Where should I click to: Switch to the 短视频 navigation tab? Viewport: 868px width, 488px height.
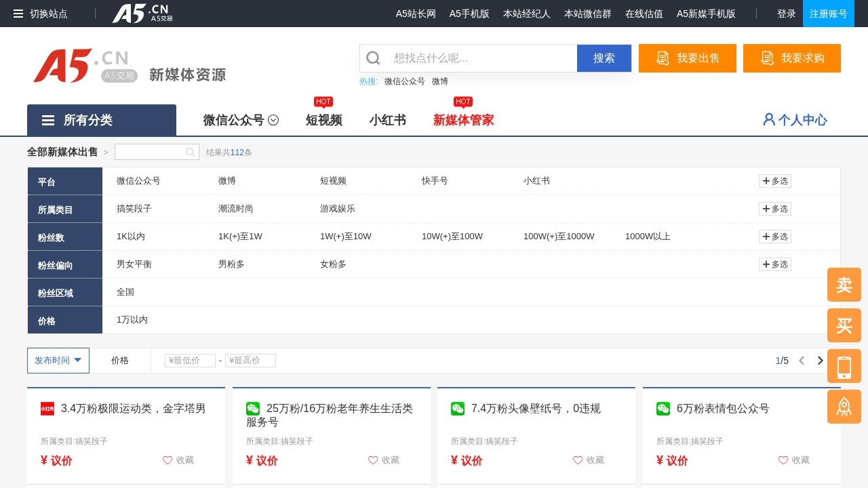pos(323,120)
